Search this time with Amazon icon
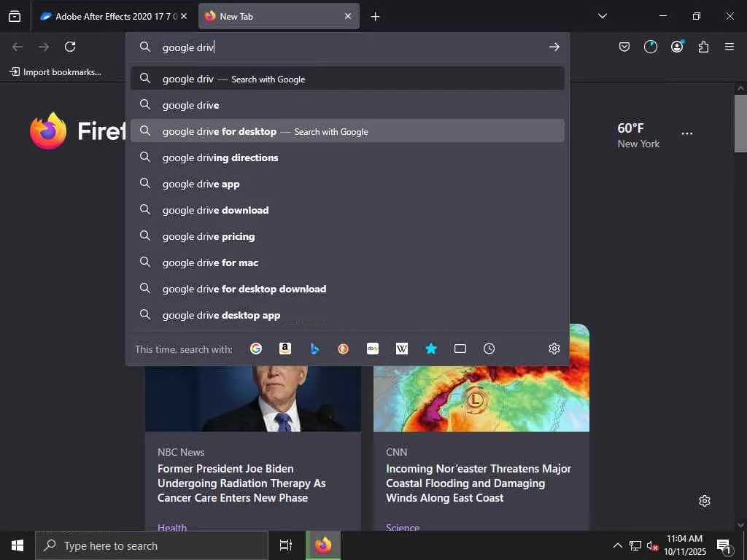Screen dimensions: 747x560 tap(285, 349)
